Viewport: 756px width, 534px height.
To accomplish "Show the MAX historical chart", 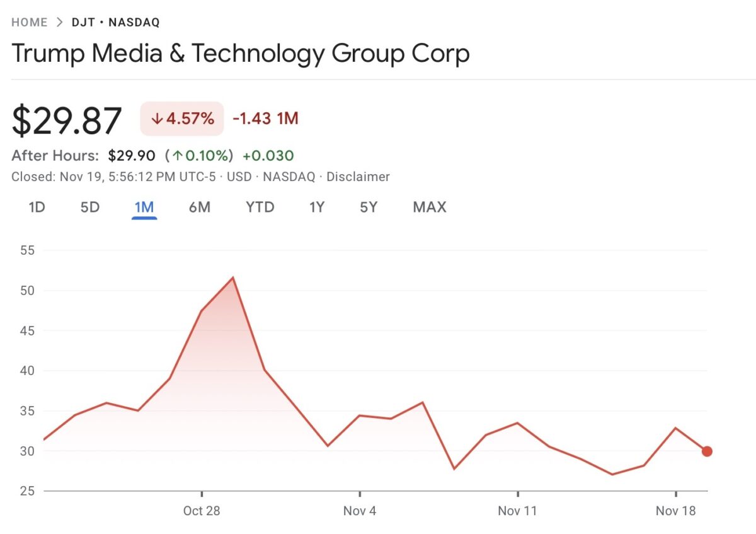I will (x=429, y=207).
